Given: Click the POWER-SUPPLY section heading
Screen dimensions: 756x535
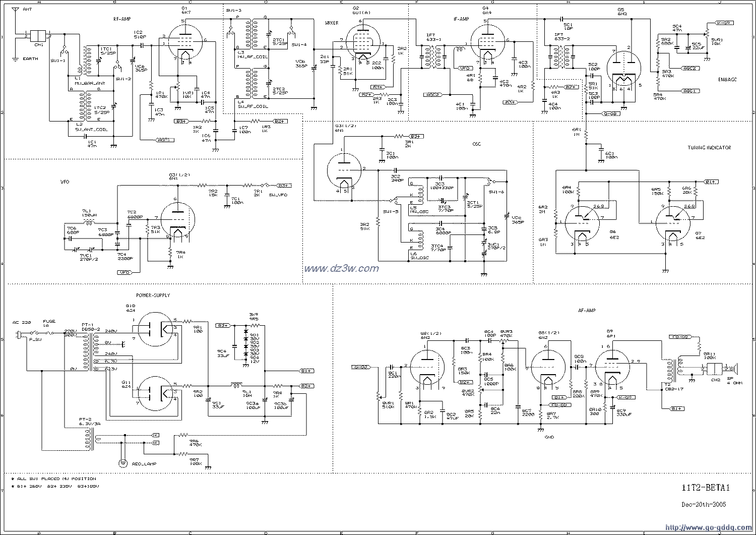Looking at the screenshot, I should [x=153, y=295].
